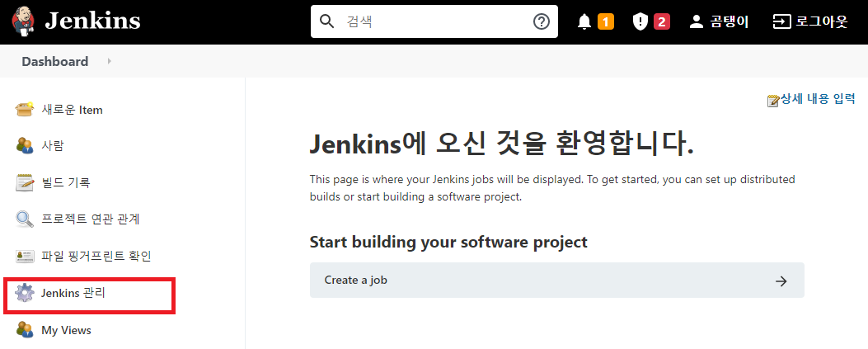Open the security shield warning icon
Image resolution: width=868 pixels, height=349 pixels.
tap(640, 22)
